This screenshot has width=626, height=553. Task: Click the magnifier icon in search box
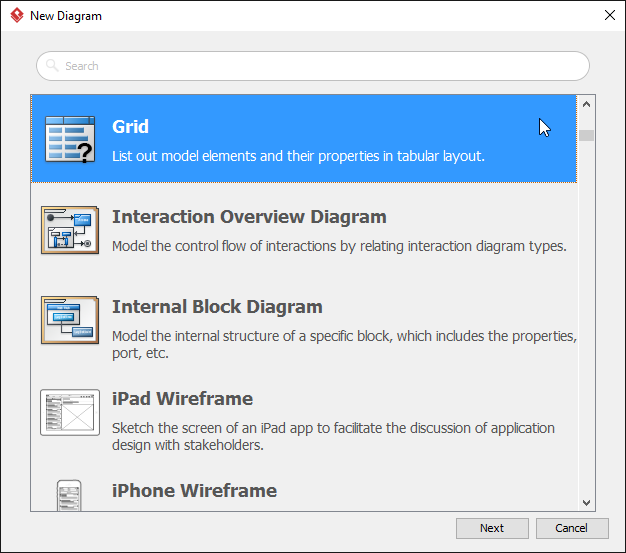pos(52,65)
